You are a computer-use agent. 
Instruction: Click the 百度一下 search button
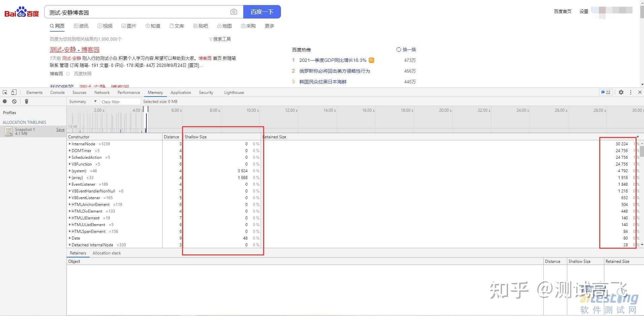click(x=262, y=11)
